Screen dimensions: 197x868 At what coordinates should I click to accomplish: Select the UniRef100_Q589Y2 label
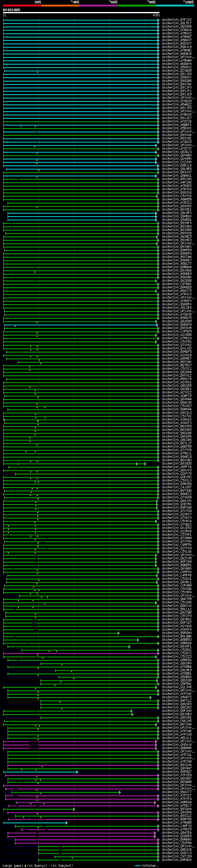pos(176,67)
